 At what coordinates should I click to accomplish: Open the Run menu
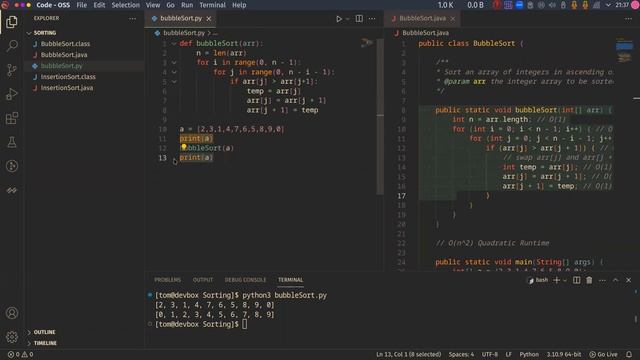pyautogui.click(x=187, y=5)
